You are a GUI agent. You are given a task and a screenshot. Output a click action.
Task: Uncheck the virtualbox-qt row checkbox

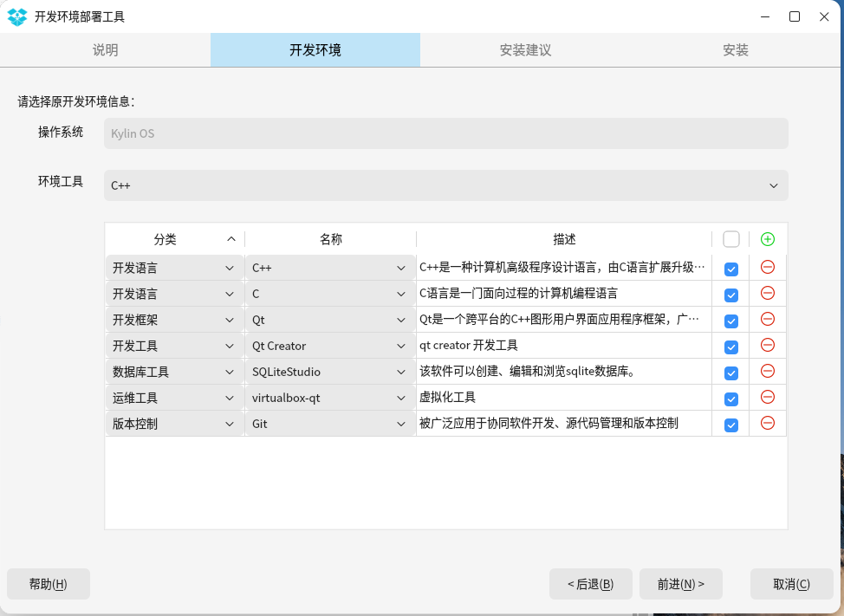pos(731,399)
